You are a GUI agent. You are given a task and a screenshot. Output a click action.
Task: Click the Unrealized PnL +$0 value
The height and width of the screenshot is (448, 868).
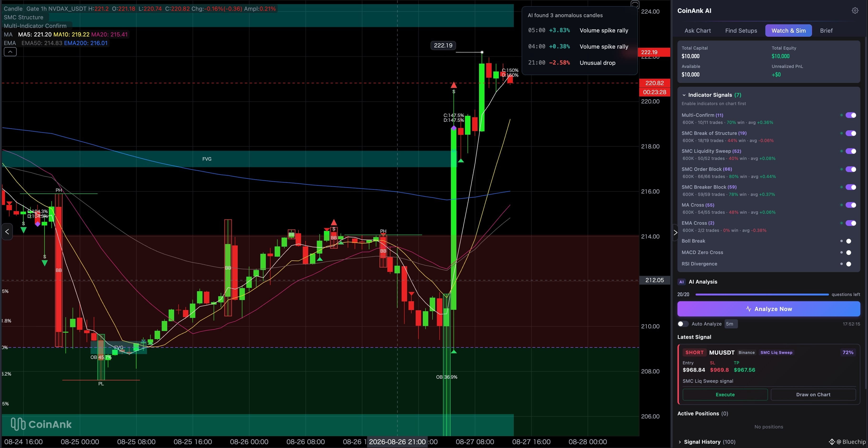776,75
